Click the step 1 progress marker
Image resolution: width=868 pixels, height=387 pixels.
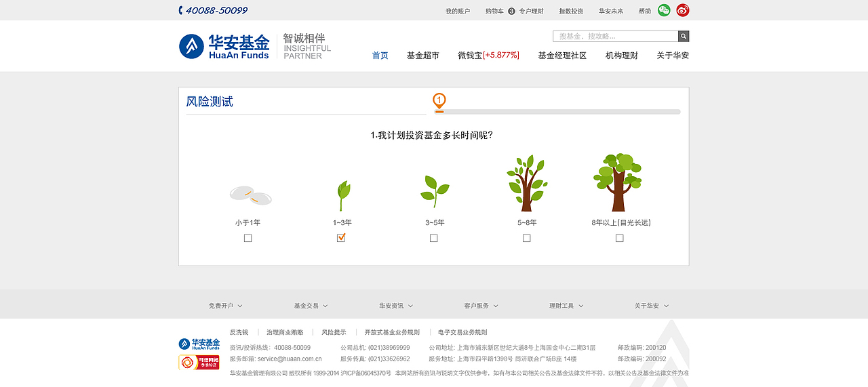click(x=439, y=102)
